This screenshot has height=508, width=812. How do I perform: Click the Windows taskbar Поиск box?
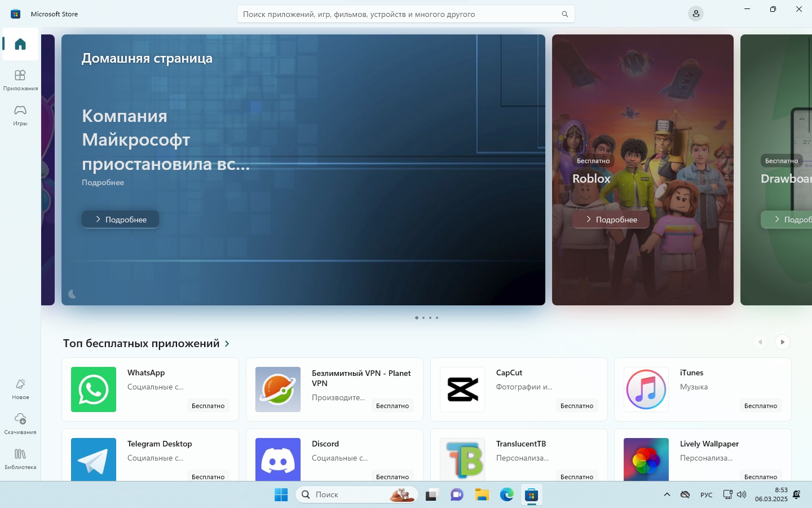pyautogui.click(x=357, y=494)
